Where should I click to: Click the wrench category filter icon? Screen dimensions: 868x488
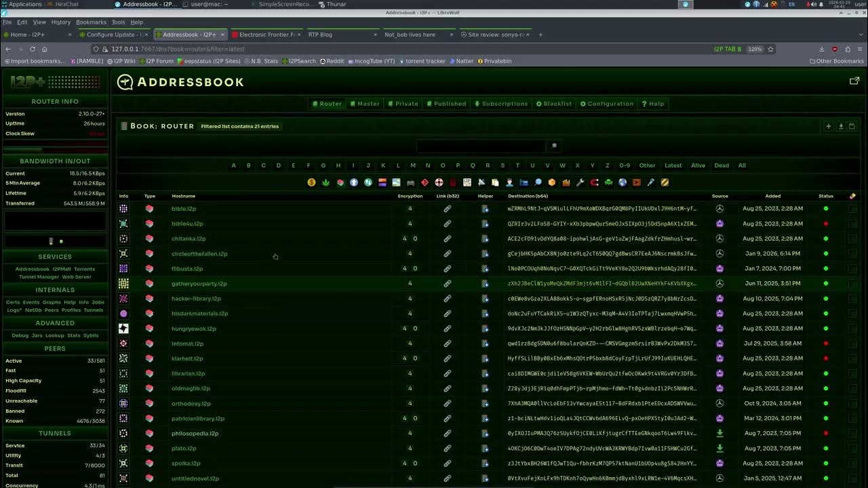pyautogui.click(x=580, y=182)
